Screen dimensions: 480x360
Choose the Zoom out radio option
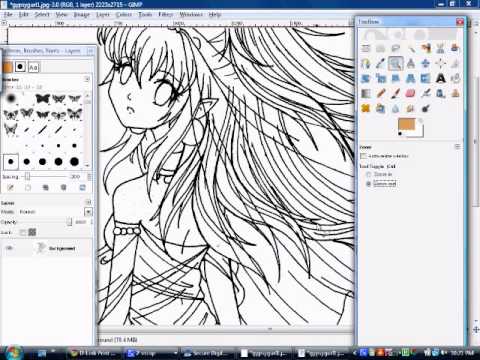click(x=369, y=184)
